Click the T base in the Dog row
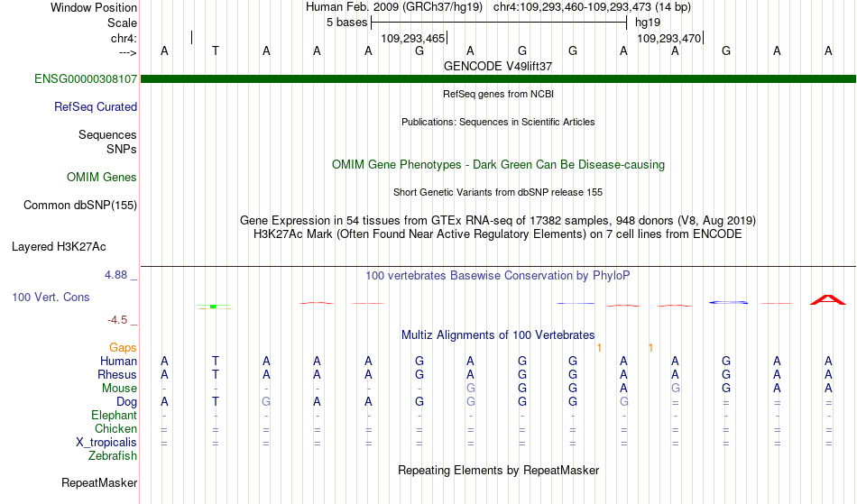Screen dimensions: 857x504 tap(216, 402)
